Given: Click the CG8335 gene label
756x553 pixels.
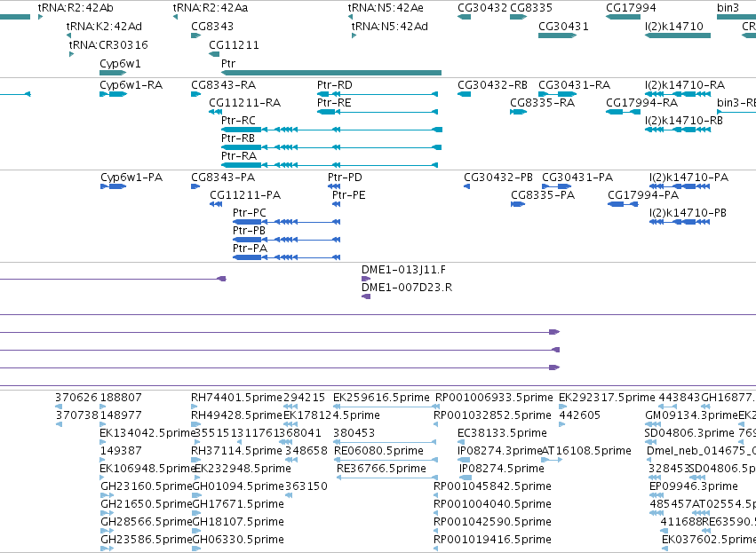Looking at the screenshot, I should 531,8.
